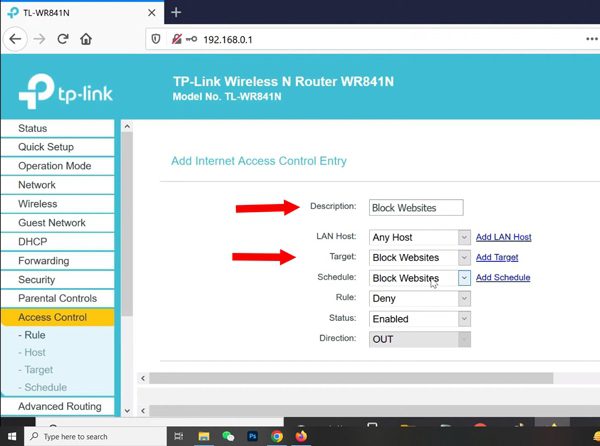Image resolution: width=600 pixels, height=446 pixels.
Task: Click the upper horizontal scrollbar thumb
Action: point(351,378)
